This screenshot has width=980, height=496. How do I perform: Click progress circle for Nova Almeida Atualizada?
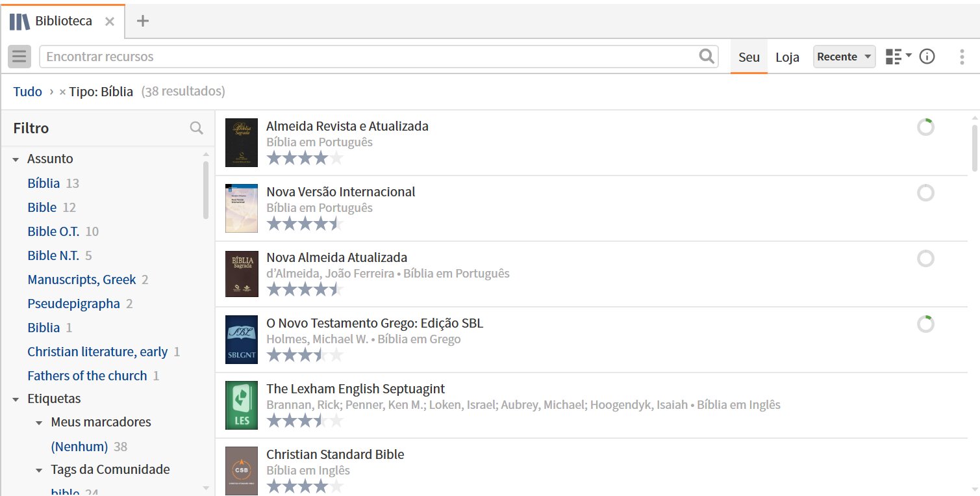(925, 259)
